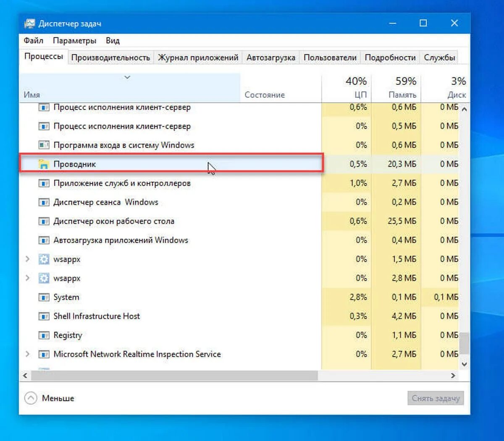Select the Программа входа в систему Windows row
Image resolution: width=504 pixels, height=441 pixels.
tap(239, 145)
